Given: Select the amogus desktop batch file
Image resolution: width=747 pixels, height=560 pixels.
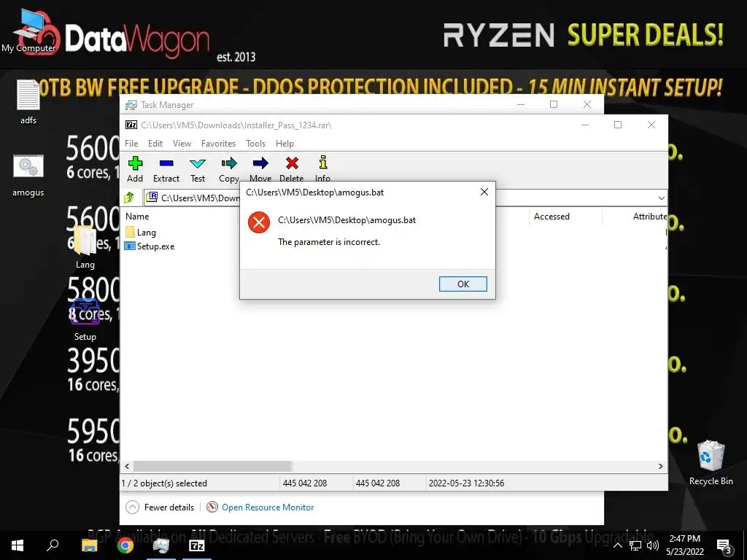Looking at the screenshot, I should (x=28, y=175).
